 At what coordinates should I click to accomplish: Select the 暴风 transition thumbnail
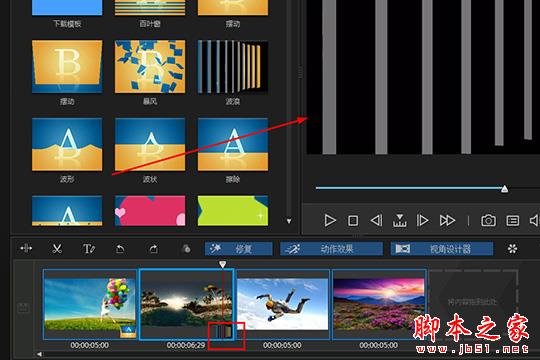pos(150,67)
